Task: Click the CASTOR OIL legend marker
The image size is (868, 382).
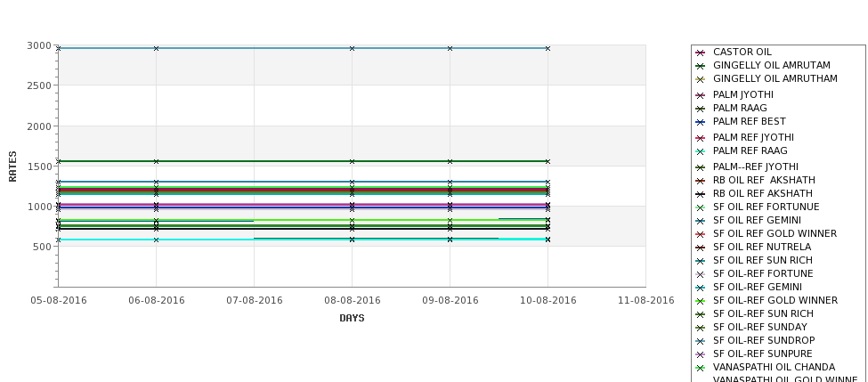Action: (701, 53)
